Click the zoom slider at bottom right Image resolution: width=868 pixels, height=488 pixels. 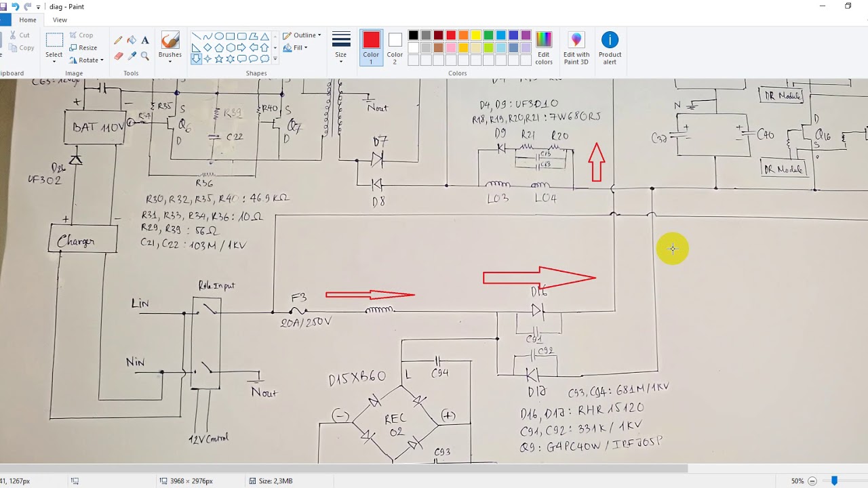coord(835,481)
